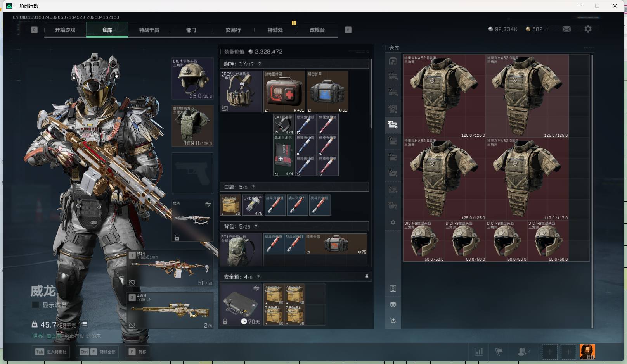Click the 转移全部 button
The image size is (627, 364).
(97, 352)
